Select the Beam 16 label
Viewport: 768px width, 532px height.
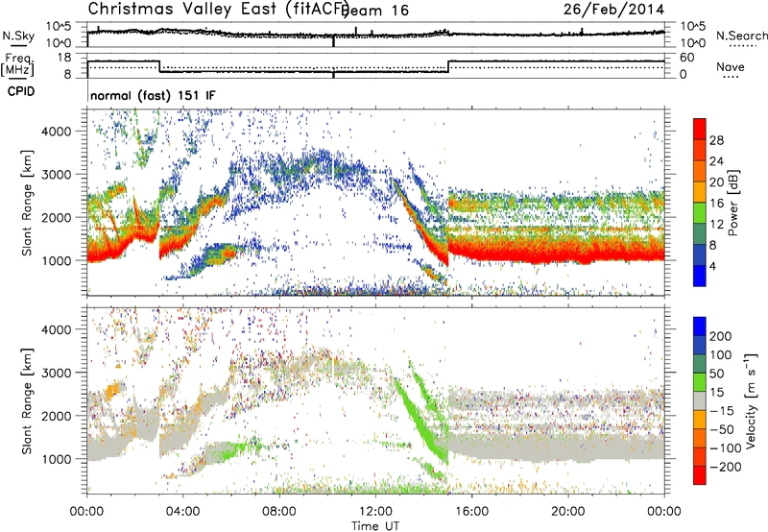point(374,11)
